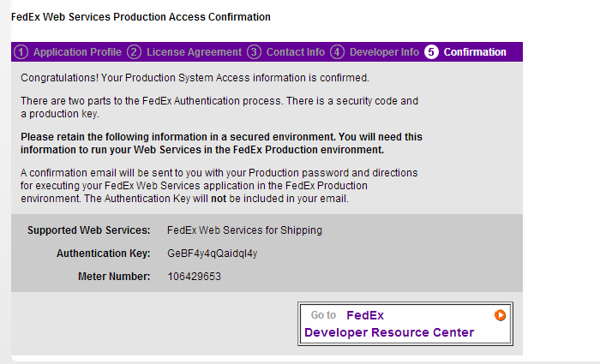Select the Developer Info step
Viewport: 600px width, 364px height.
(384, 52)
